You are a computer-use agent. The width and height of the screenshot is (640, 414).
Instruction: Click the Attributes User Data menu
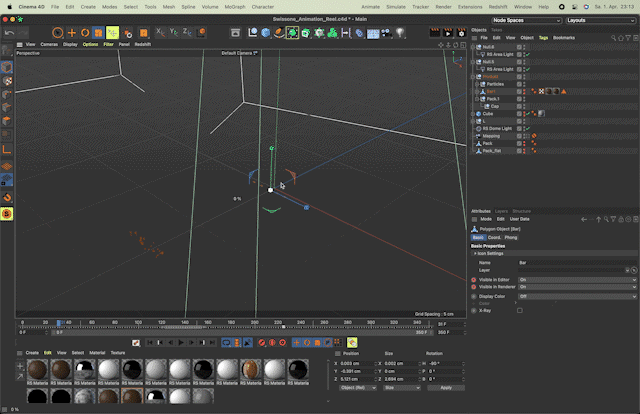(520, 219)
